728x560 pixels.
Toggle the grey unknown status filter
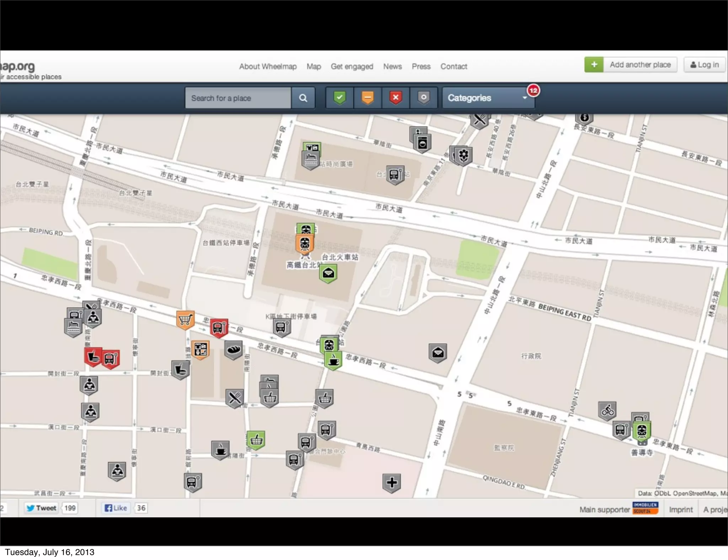[423, 97]
